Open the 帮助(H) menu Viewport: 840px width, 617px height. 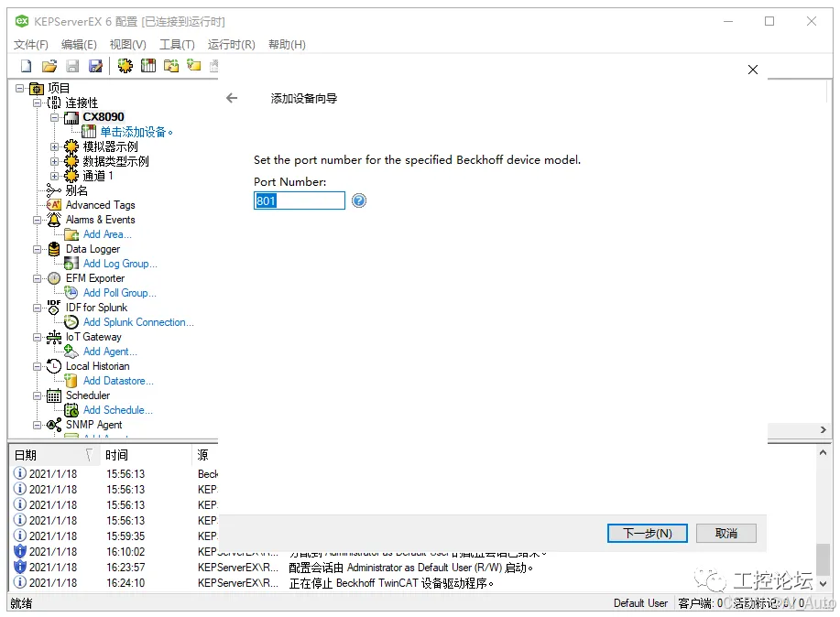click(x=287, y=45)
